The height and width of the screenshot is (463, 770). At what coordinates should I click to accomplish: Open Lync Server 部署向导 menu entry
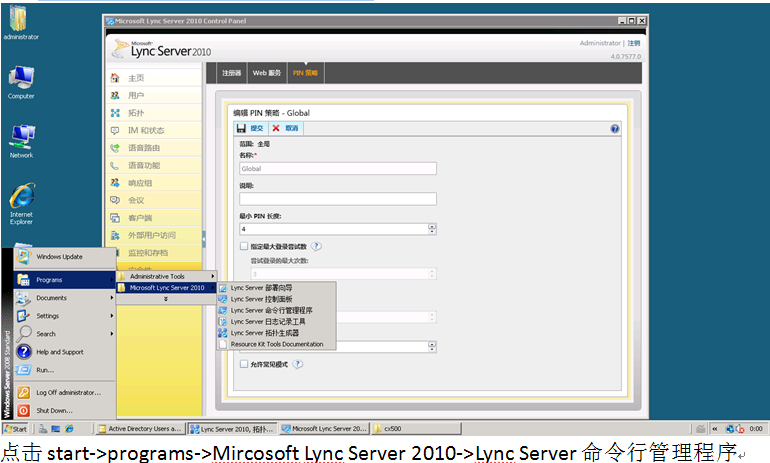tap(277, 288)
